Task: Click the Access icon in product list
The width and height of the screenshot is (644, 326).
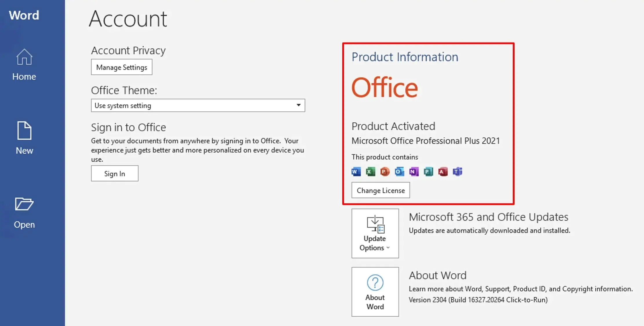Action: (x=443, y=172)
